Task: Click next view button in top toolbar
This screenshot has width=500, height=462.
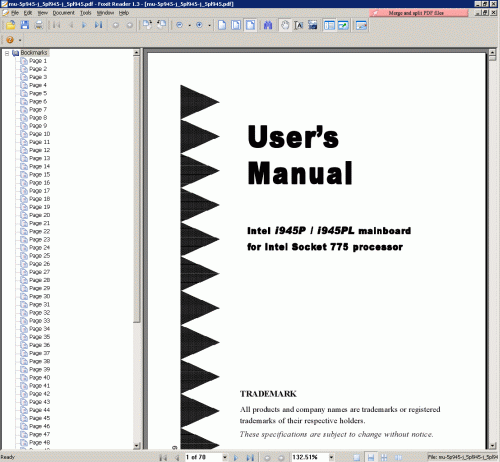Action: (130, 25)
